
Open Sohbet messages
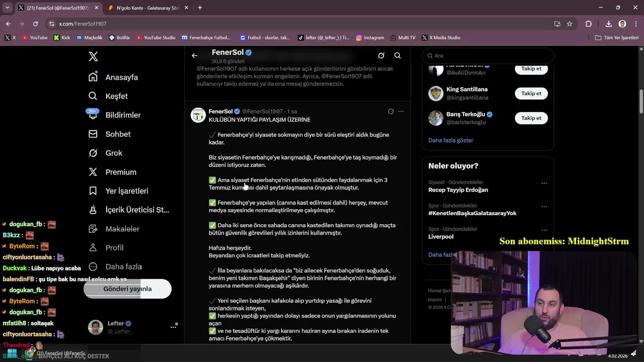(110, 134)
